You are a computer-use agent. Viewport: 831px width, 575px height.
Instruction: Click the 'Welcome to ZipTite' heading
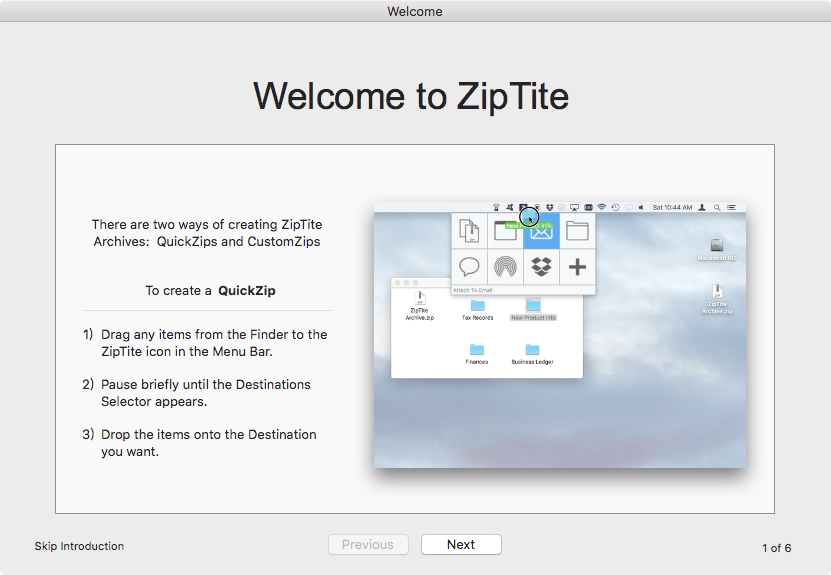(411, 96)
